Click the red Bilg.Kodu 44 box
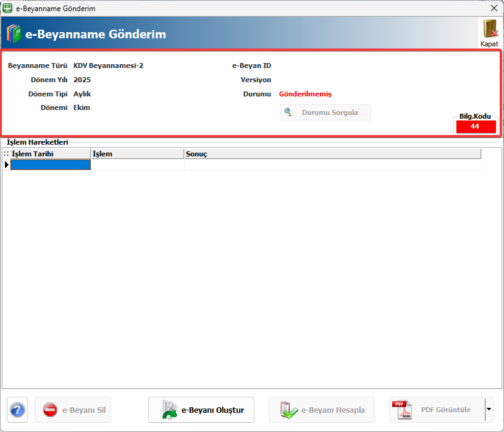This screenshot has width=504, height=432. click(475, 126)
